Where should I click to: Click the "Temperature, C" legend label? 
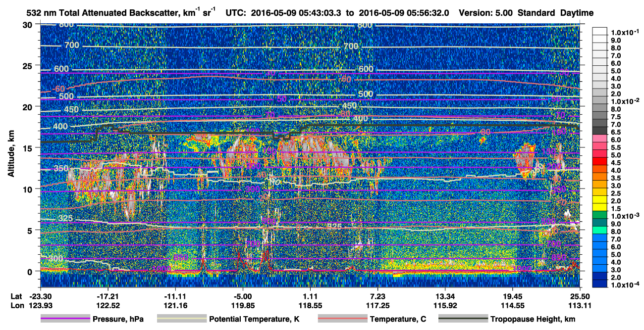point(398,320)
